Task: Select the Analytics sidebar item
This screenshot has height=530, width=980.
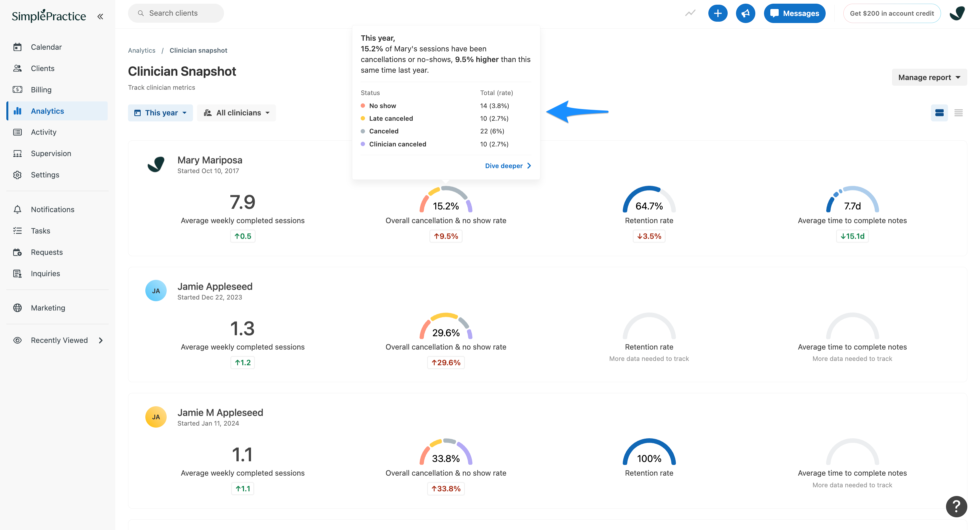Action: [x=57, y=111]
